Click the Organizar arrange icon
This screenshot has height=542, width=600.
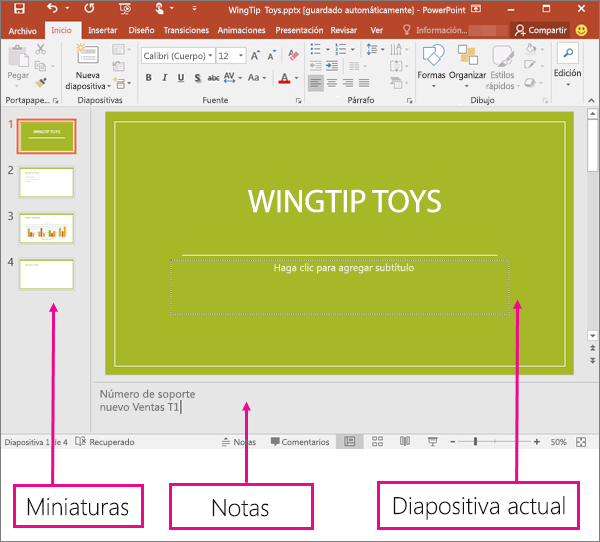467,62
